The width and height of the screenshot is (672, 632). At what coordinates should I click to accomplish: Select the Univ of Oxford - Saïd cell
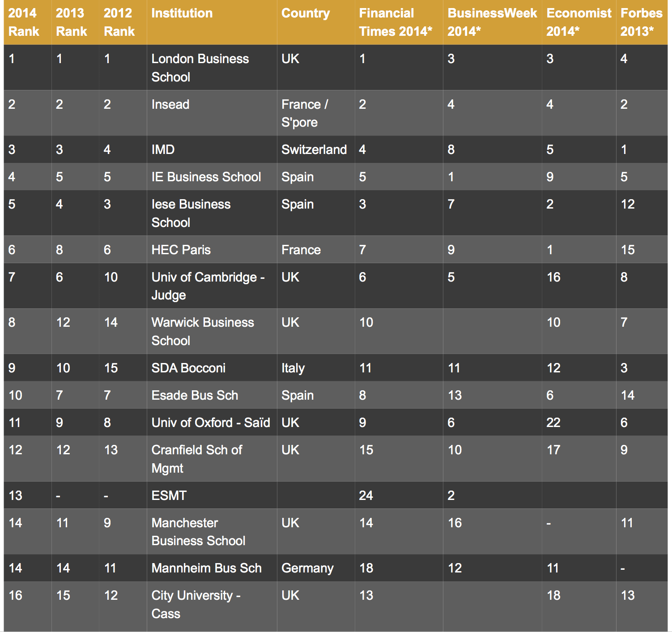pyautogui.click(x=212, y=423)
